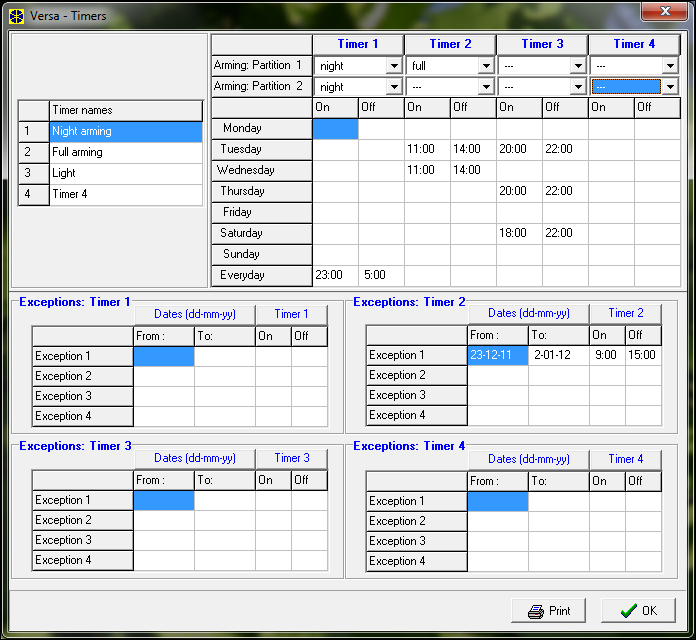
Task: Open Timer 2 Partition 2 arming dropdown
Action: click(x=486, y=87)
